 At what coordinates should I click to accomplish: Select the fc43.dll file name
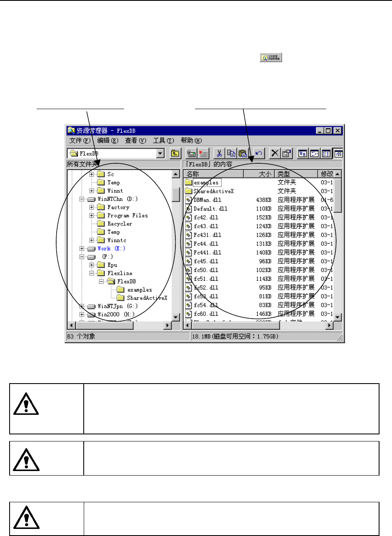[206, 226]
